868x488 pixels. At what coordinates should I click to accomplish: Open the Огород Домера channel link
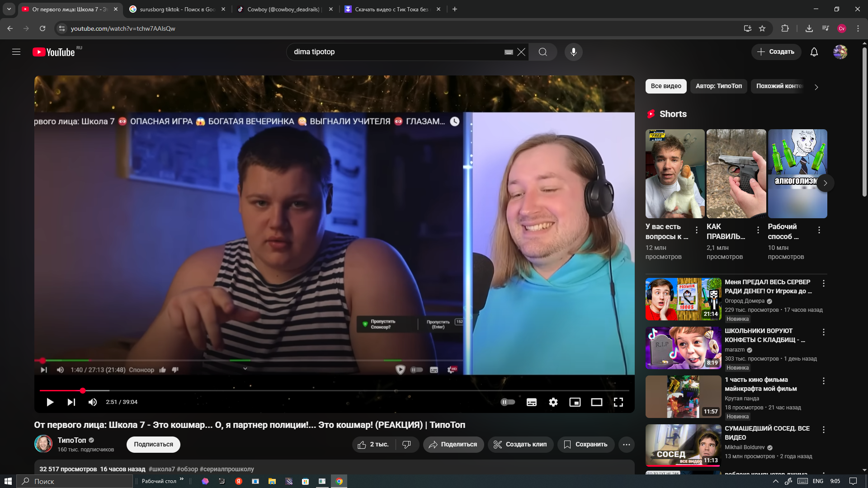click(x=745, y=301)
